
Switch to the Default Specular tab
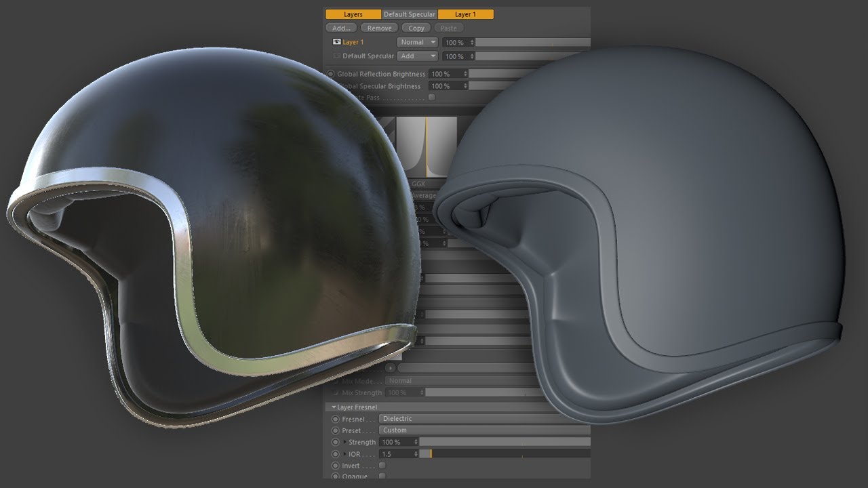click(x=409, y=14)
